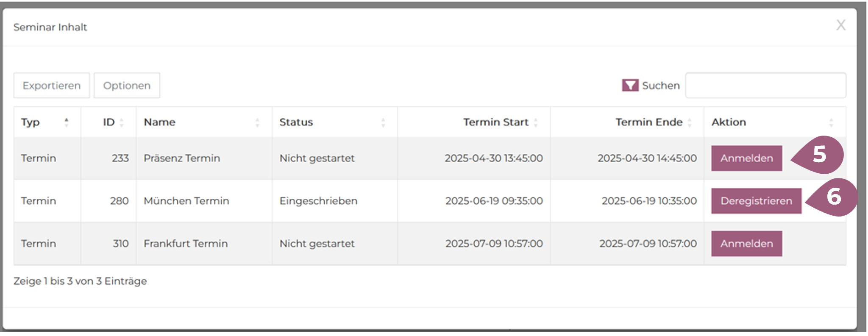Image resolution: width=868 pixels, height=336 pixels.
Task: Click the Termin Start column header
Action: tap(495, 122)
